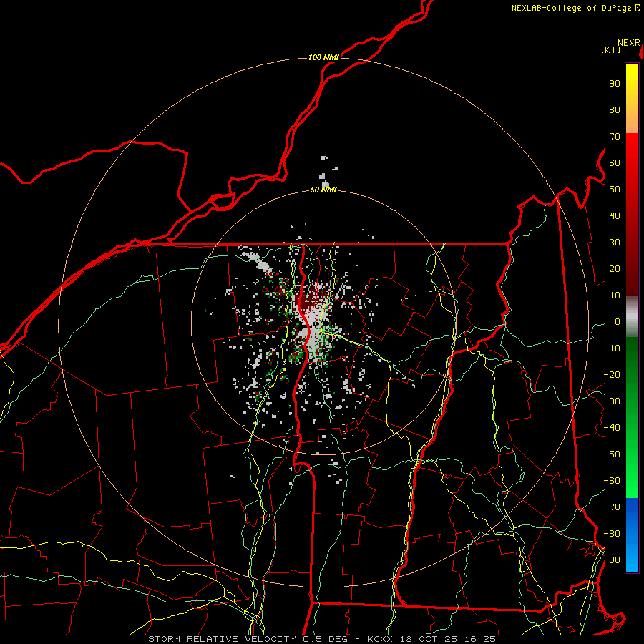Click the 0 value on velocity scale
Image resolution: width=644 pixels, height=644 pixels.
618,322
